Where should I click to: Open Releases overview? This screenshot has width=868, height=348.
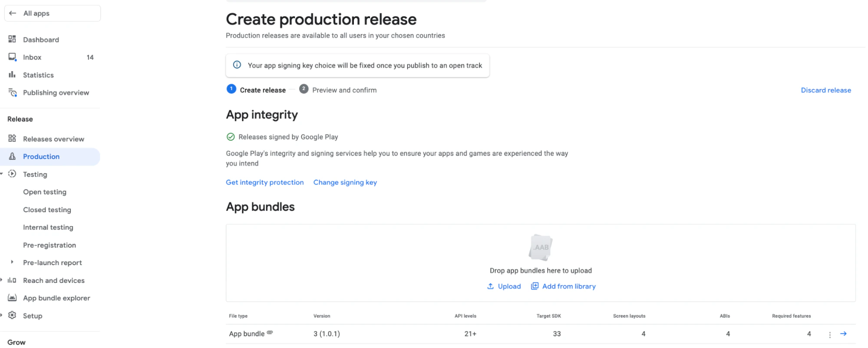click(x=53, y=139)
